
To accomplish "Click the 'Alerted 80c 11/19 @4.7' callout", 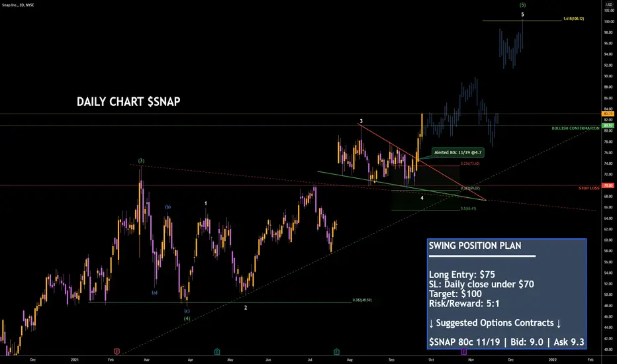I will (x=457, y=152).
